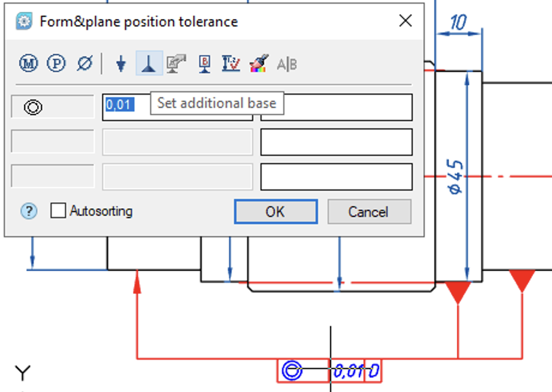Click the monitor with B icon
552x392 pixels.
point(204,64)
